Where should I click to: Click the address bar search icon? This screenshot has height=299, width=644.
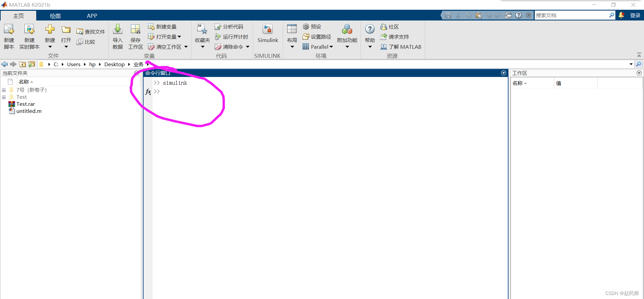pos(639,64)
